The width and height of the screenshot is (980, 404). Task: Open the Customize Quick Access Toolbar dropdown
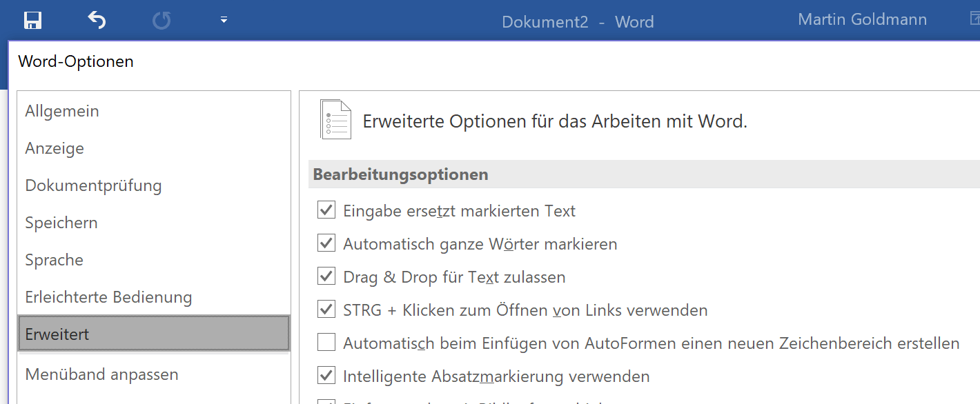point(224,19)
